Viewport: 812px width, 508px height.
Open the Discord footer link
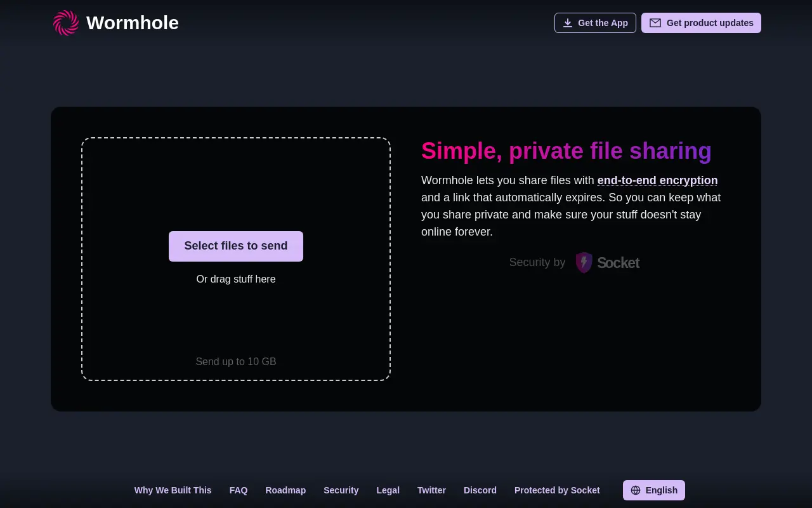tap(480, 490)
